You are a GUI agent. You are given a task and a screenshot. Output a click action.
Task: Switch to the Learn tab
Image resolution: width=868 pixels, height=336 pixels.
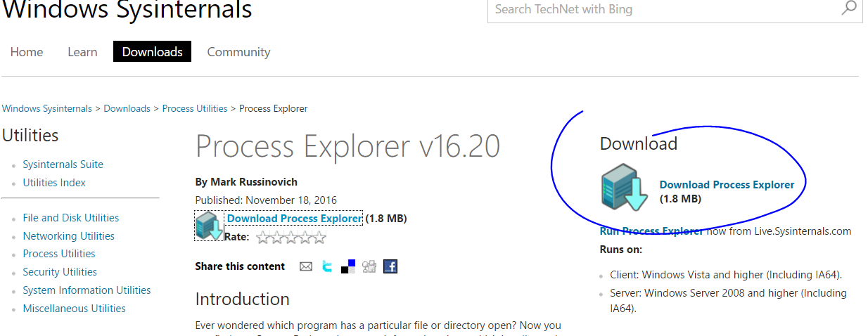pos(82,52)
